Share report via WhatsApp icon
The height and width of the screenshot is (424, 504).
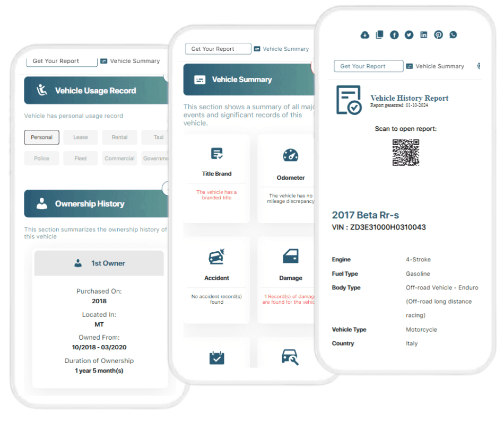point(453,35)
